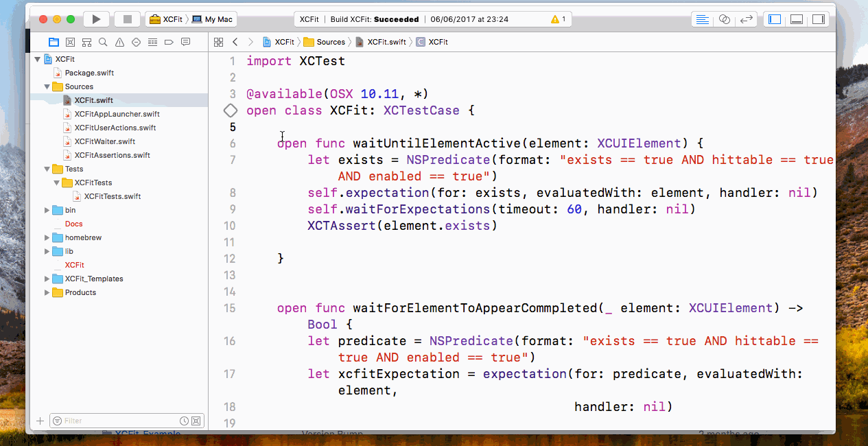Viewport: 868px width, 446px height.
Task: Open the Report navigator
Action: (185, 42)
